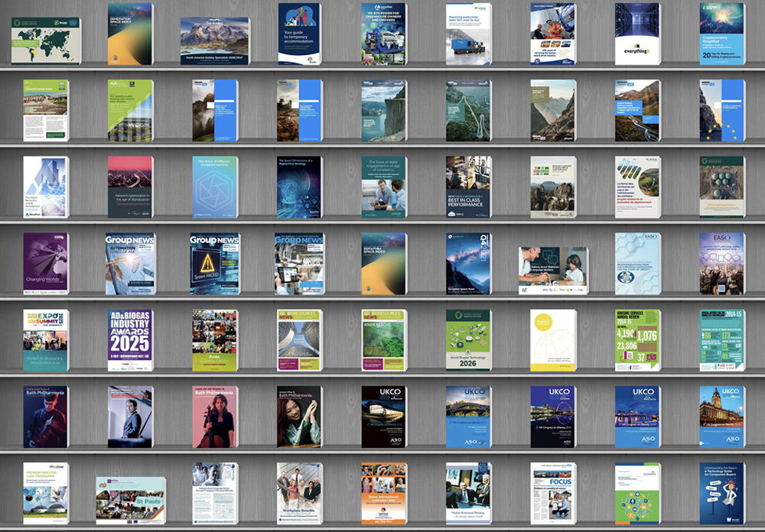Screen dimensions: 765x532
Task: Open Housing Services Annual Review 2014-15
Action: coord(638,340)
